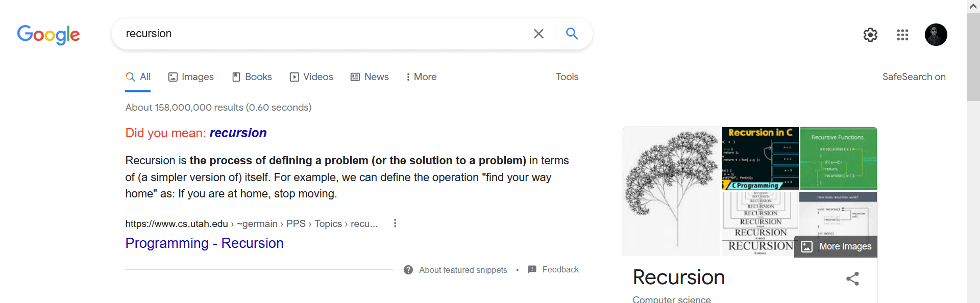Screen dimensions: 980x303
Task: Open the Books tab
Action: pyautogui.click(x=252, y=77)
